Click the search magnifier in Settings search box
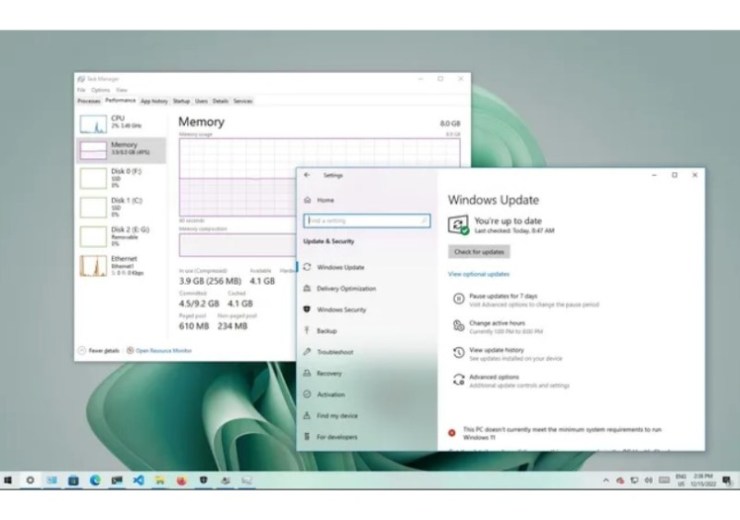The image size is (740, 520). [x=424, y=221]
